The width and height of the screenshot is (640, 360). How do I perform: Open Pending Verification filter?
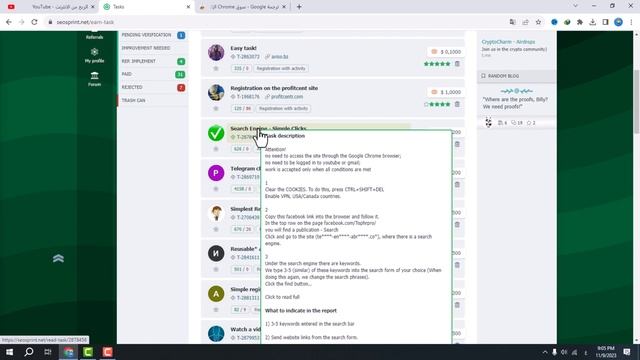pyautogui.click(x=153, y=35)
